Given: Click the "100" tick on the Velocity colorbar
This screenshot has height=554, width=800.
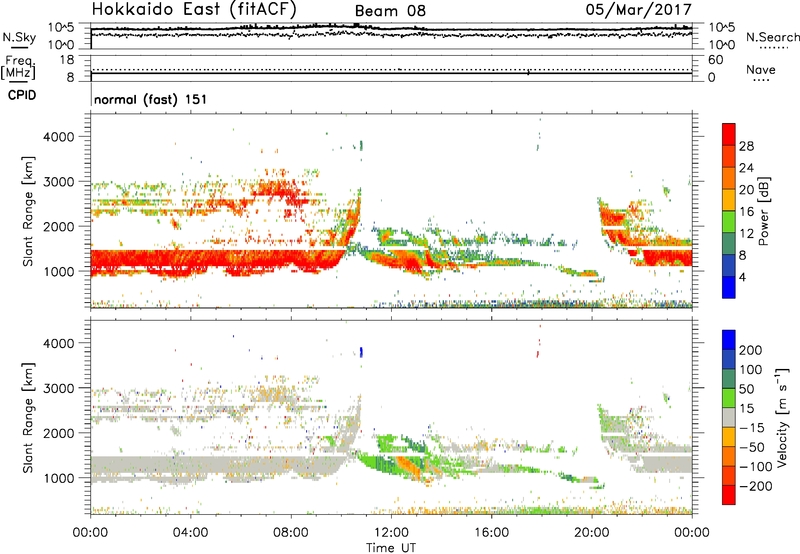Looking at the screenshot, I should pos(751,369).
